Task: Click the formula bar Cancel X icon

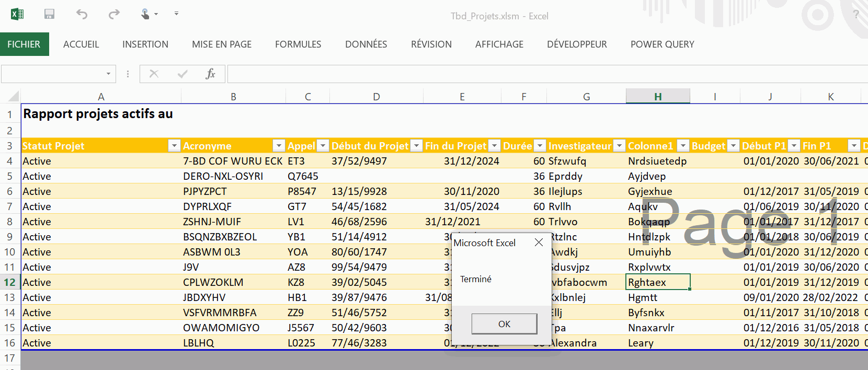Action: [154, 74]
